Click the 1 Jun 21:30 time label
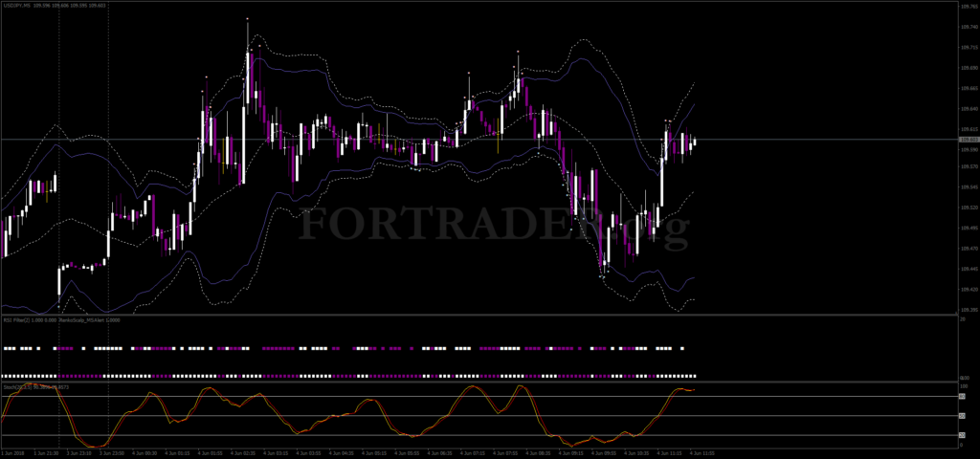This screenshot has height=459, width=980. click(x=47, y=454)
